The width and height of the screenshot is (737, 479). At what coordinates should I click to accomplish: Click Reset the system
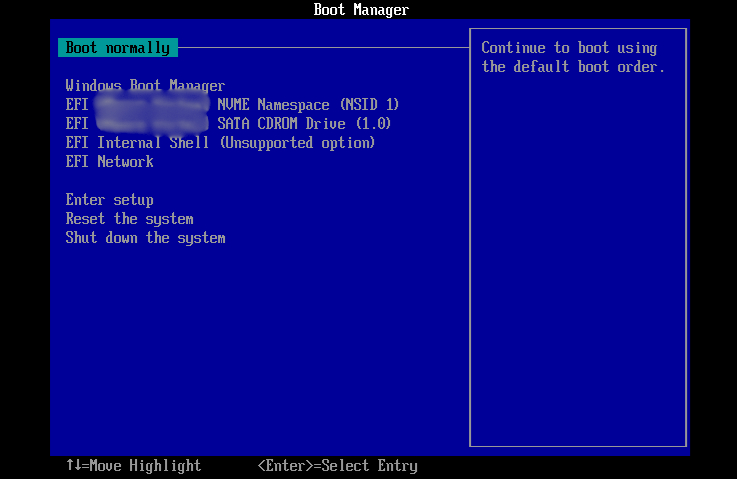[x=129, y=219]
